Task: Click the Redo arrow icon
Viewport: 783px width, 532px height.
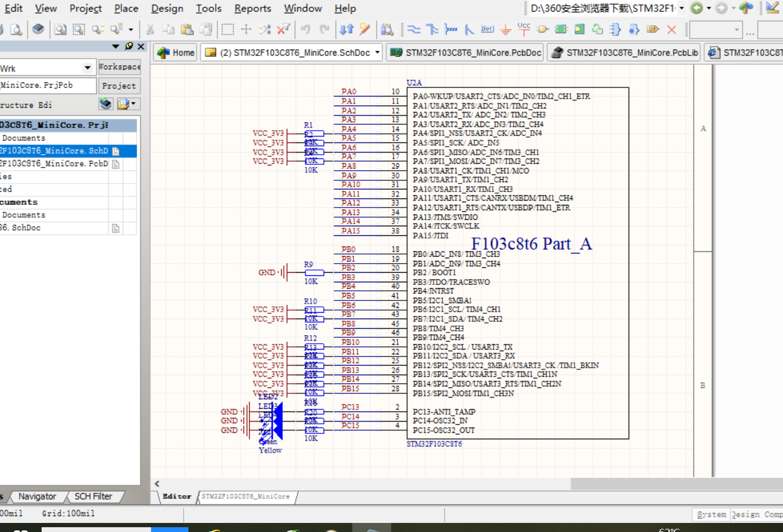Action: 324,29
